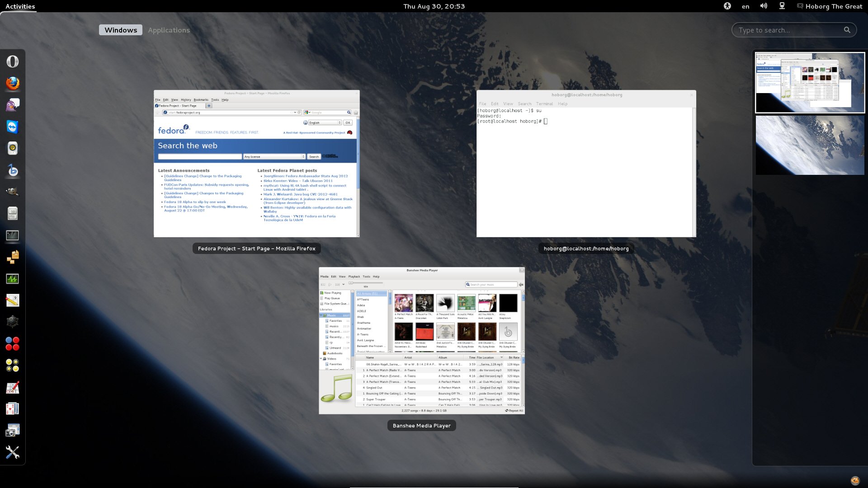Open the 'en' keyboard layout menu
868x488 pixels.
(x=745, y=6)
